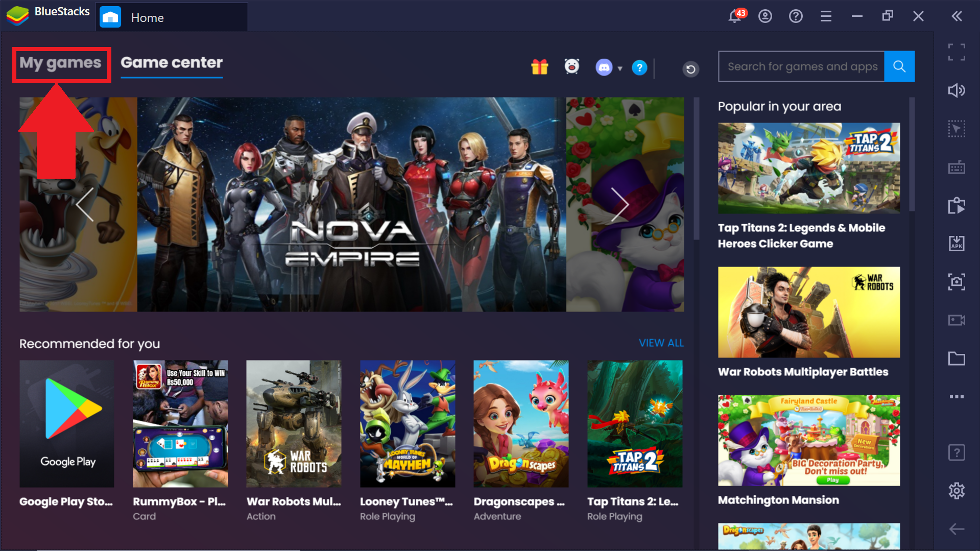Go to previous banner slide

pyautogui.click(x=85, y=204)
